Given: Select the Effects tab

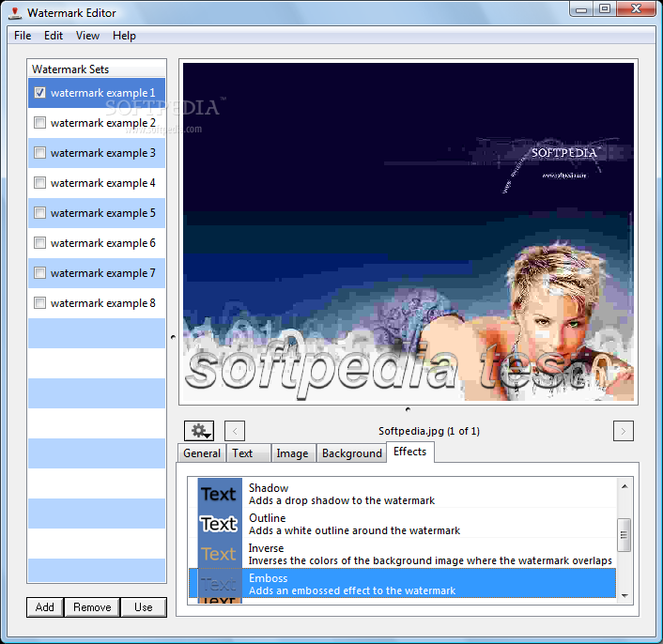Looking at the screenshot, I should click(409, 452).
